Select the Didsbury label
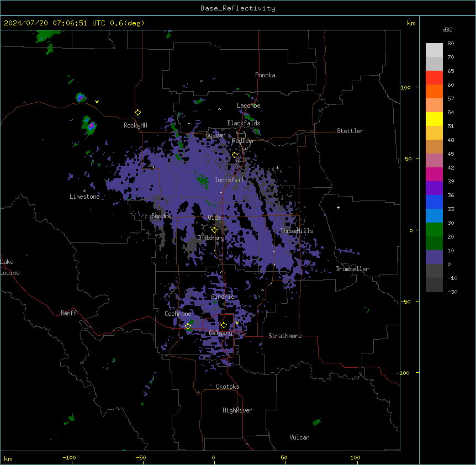 tap(211, 238)
